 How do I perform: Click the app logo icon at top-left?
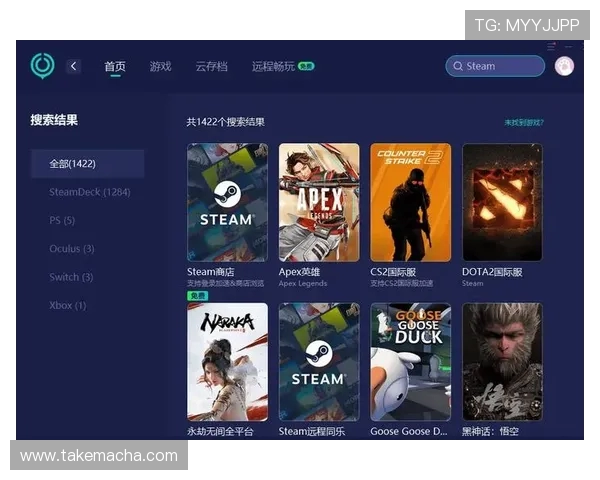coord(42,66)
